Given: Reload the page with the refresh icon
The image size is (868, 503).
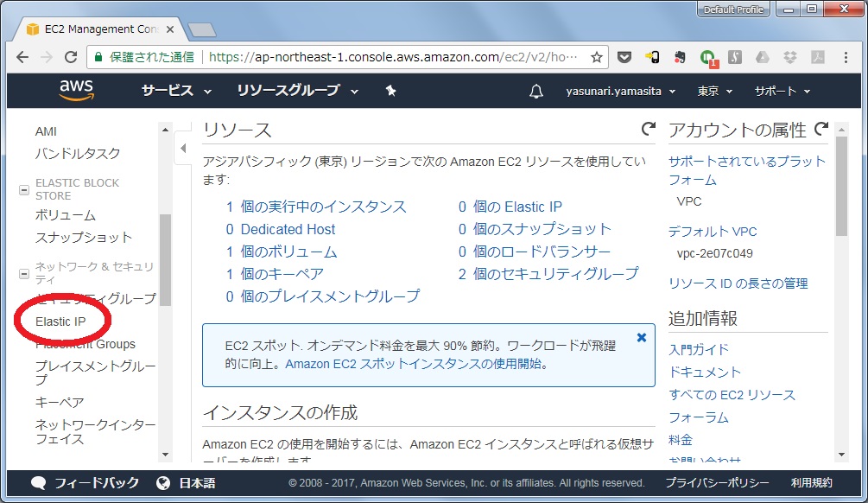Looking at the screenshot, I should click(x=71, y=57).
